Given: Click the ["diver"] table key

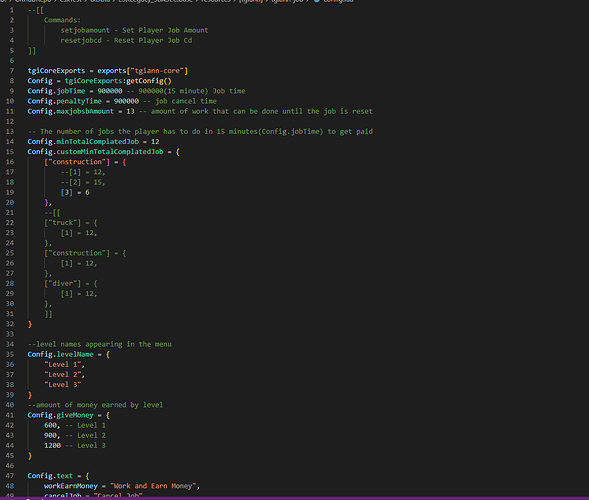Looking at the screenshot, I should (62, 284).
